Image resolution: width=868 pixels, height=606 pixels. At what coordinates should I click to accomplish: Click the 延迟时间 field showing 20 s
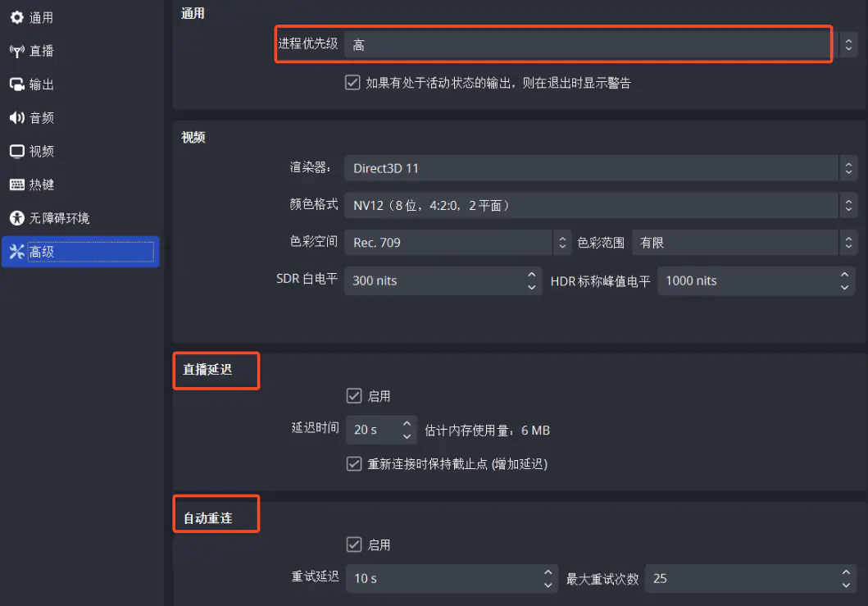(381, 430)
